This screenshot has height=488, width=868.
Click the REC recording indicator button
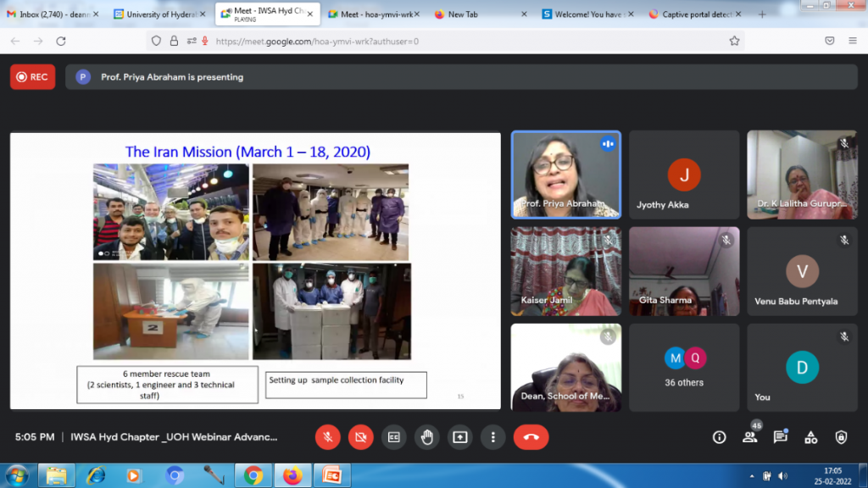pyautogui.click(x=32, y=77)
